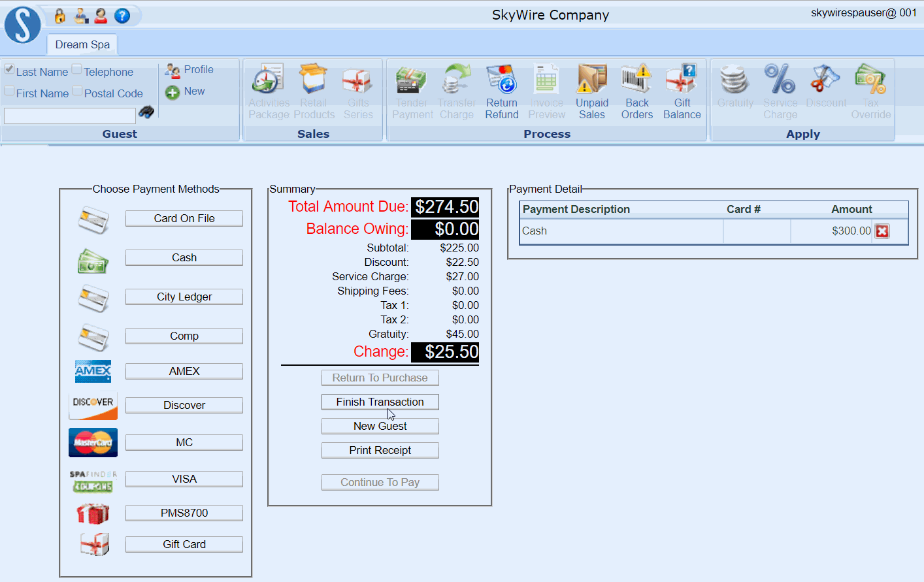The width and height of the screenshot is (924, 582).
Task: Remove the Cash payment with red X
Action: [x=882, y=231]
